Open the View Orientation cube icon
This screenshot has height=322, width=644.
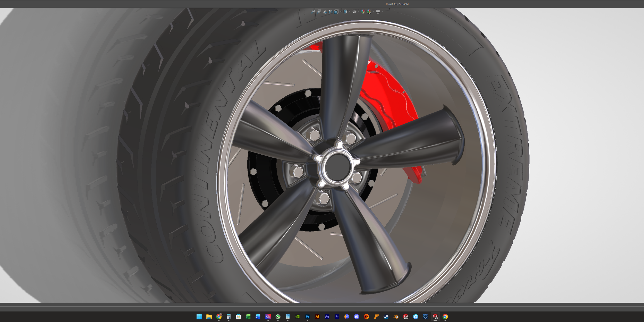tap(336, 12)
